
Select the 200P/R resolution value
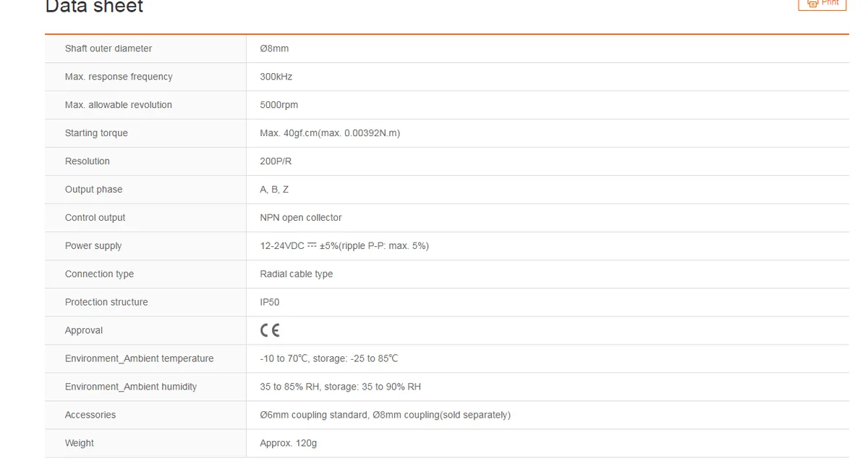(276, 161)
